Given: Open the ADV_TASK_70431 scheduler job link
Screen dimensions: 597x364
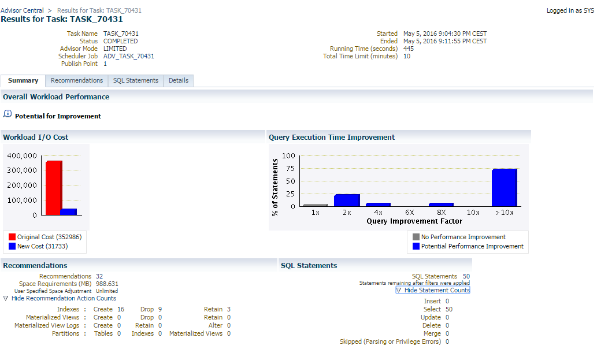Looking at the screenshot, I should [x=128, y=56].
